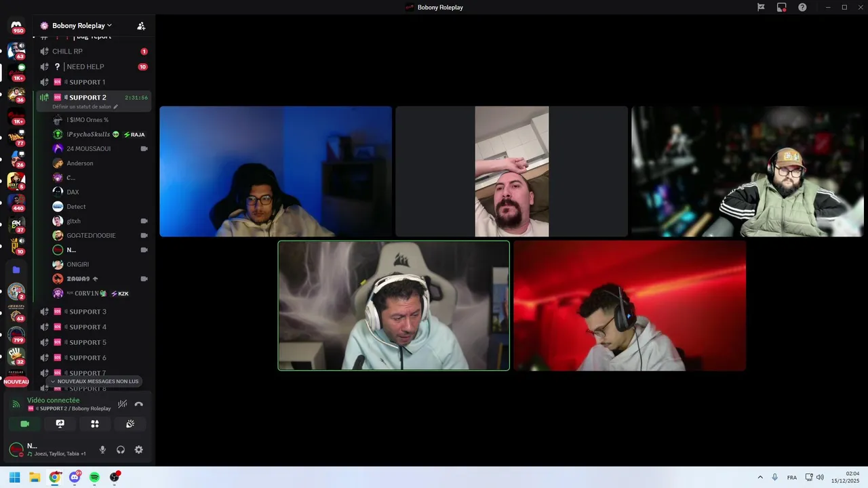
Task: Select user C0RV1N in voice list
Action: coord(100,293)
